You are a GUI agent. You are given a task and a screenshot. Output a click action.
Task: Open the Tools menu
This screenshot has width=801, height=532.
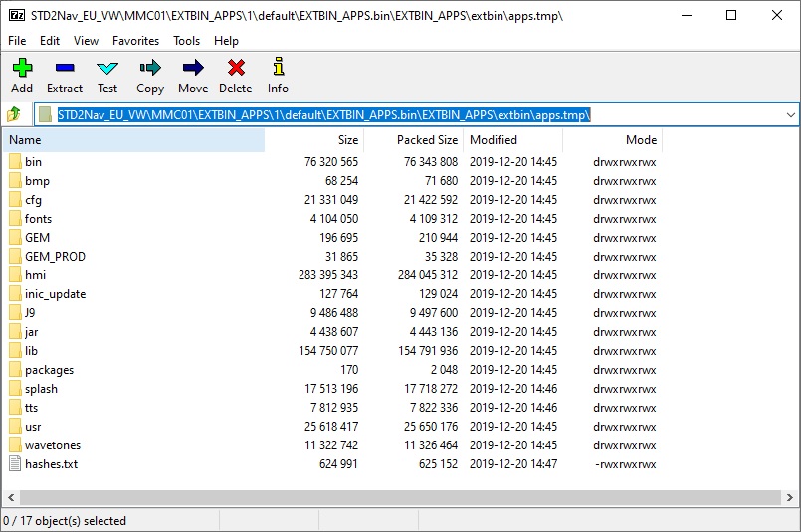pos(186,41)
